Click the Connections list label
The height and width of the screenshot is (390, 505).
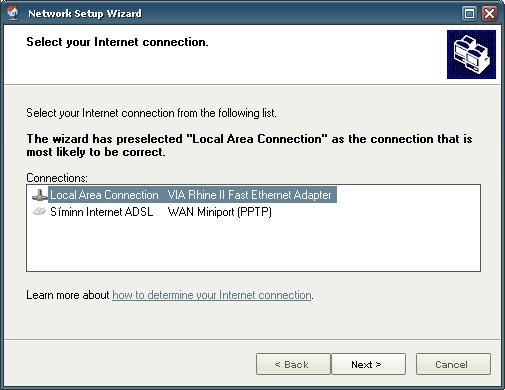[x=57, y=178]
